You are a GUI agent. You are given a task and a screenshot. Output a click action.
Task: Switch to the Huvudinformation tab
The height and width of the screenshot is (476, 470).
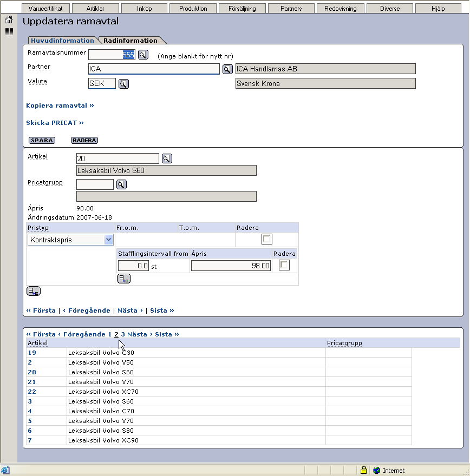[63, 41]
